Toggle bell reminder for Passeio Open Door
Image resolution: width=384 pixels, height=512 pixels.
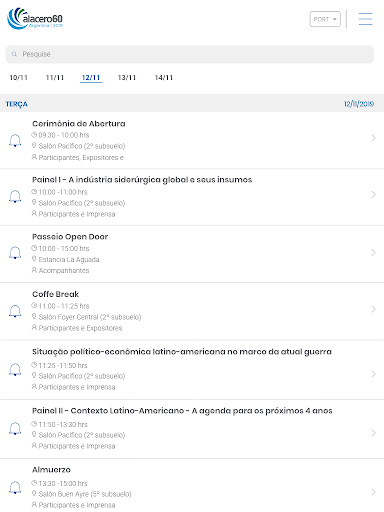(x=15, y=253)
